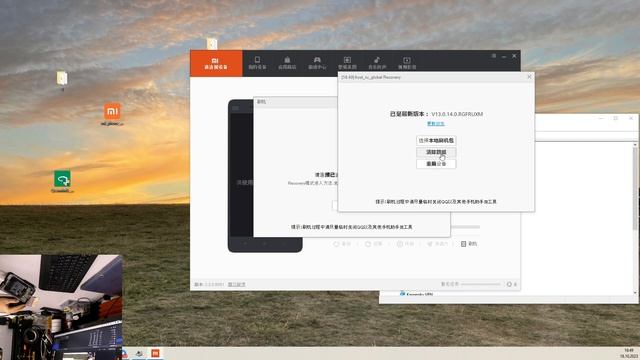Open the app store tab with the bag icon
The image size is (640, 360).
(x=287, y=63)
